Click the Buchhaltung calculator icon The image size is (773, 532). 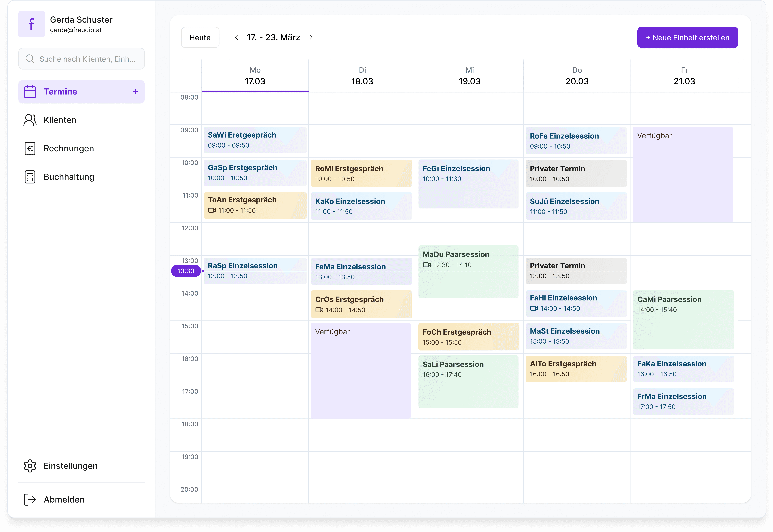click(x=30, y=177)
